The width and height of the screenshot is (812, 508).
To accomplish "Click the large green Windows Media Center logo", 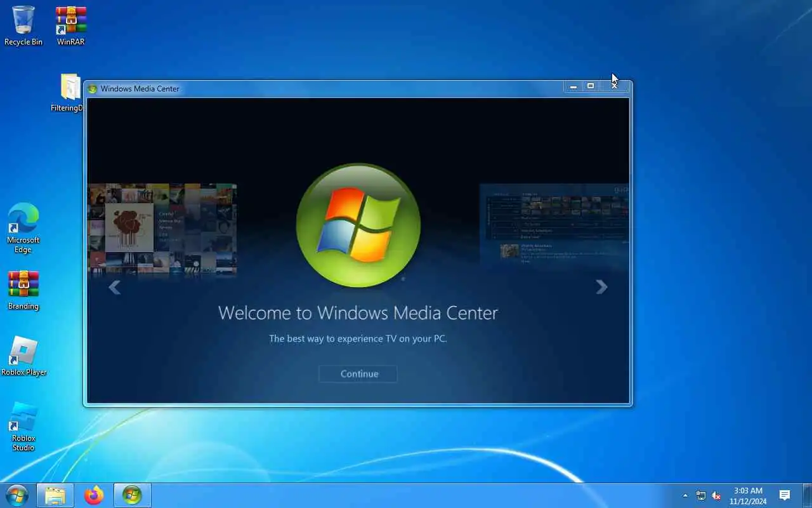I will click(x=358, y=225).
